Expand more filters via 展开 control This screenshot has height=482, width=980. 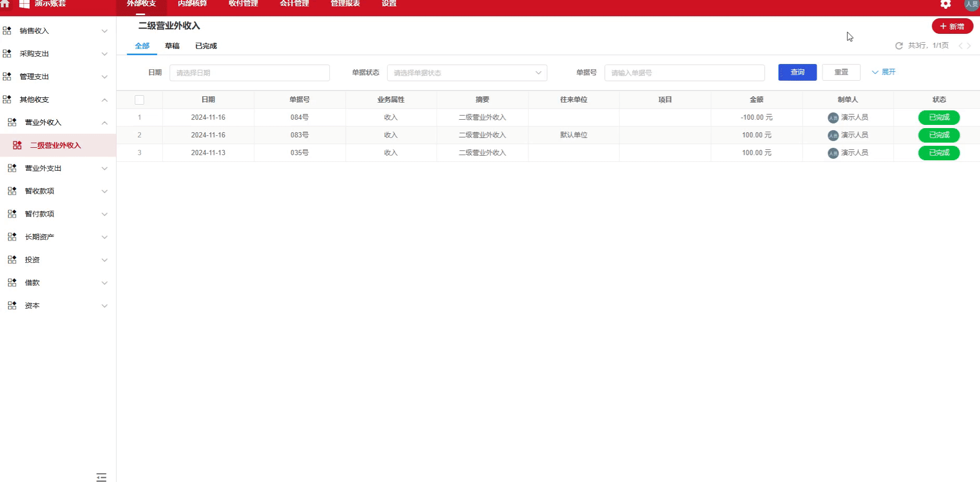883,72
